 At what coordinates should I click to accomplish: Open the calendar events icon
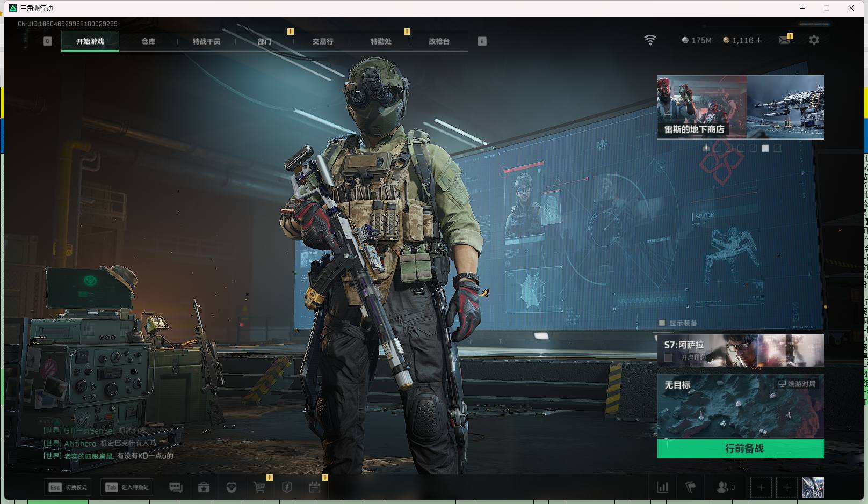[x=315, y=487]
